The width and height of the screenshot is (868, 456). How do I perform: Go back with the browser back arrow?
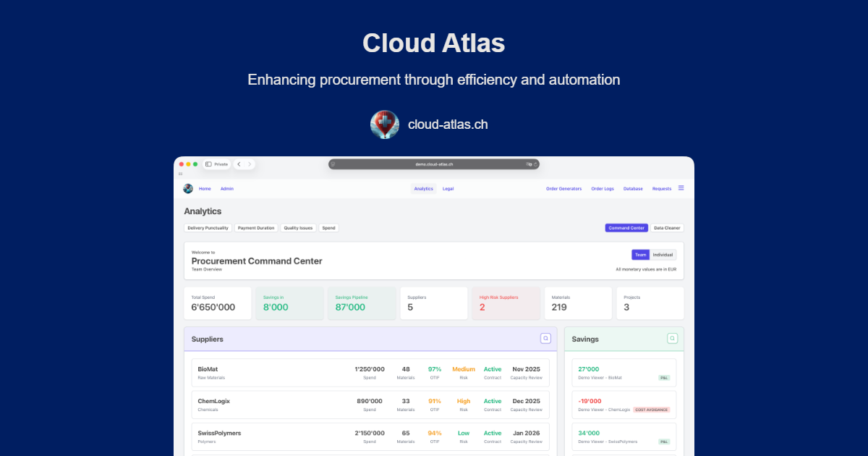(x=239, y=164)
